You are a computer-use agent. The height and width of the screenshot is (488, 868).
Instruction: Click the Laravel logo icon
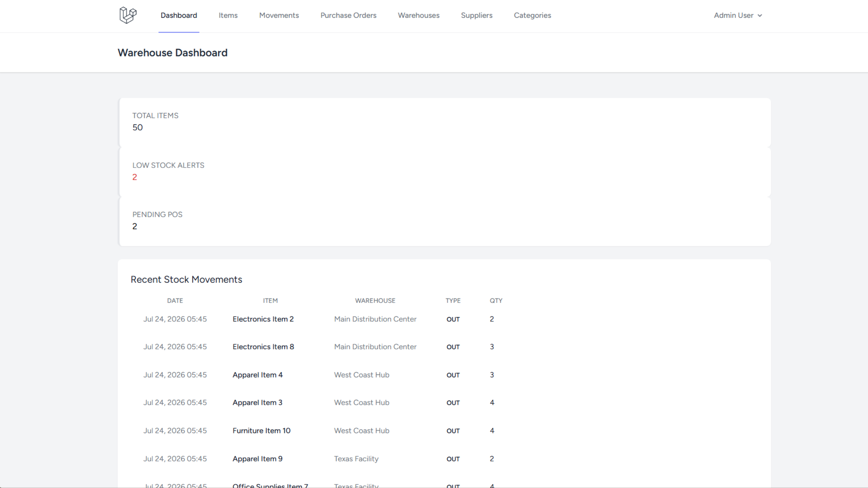128,15
